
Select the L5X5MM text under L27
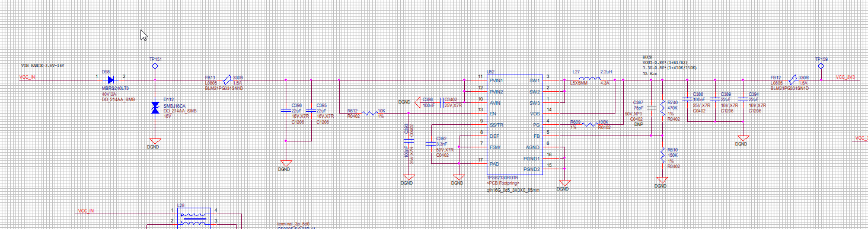pos(578,83)
